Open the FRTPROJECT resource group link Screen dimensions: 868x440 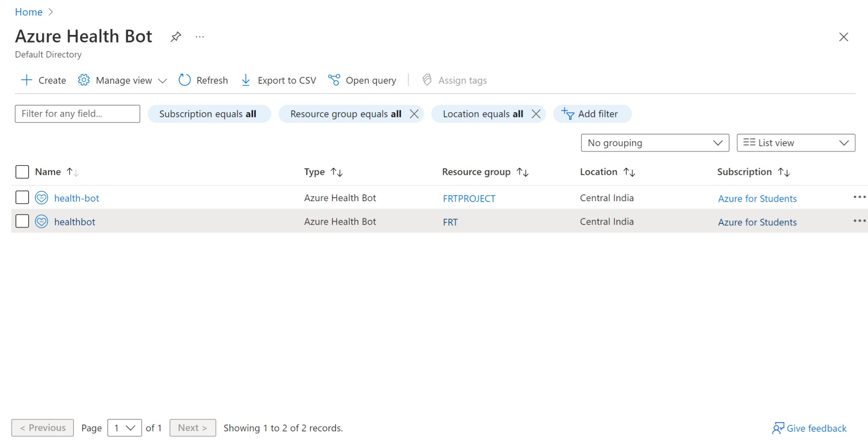[469, 198]
